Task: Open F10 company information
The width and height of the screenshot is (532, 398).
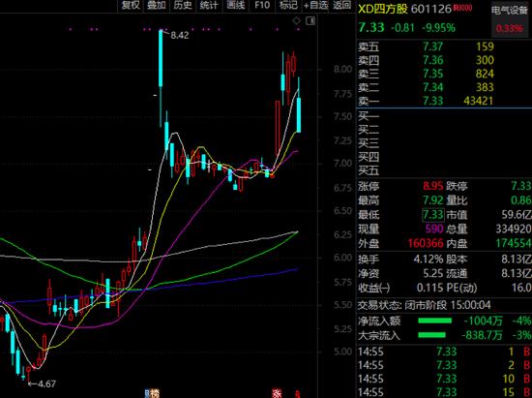Action: [x=262, y=5]
